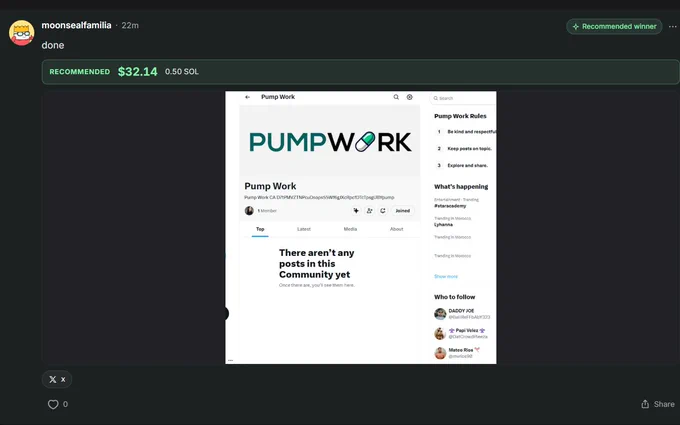Screen dimensions: 680x425
Task: Click the back arrow in Pump Work header
Action: pyautogui.click(x=248, y=97)
